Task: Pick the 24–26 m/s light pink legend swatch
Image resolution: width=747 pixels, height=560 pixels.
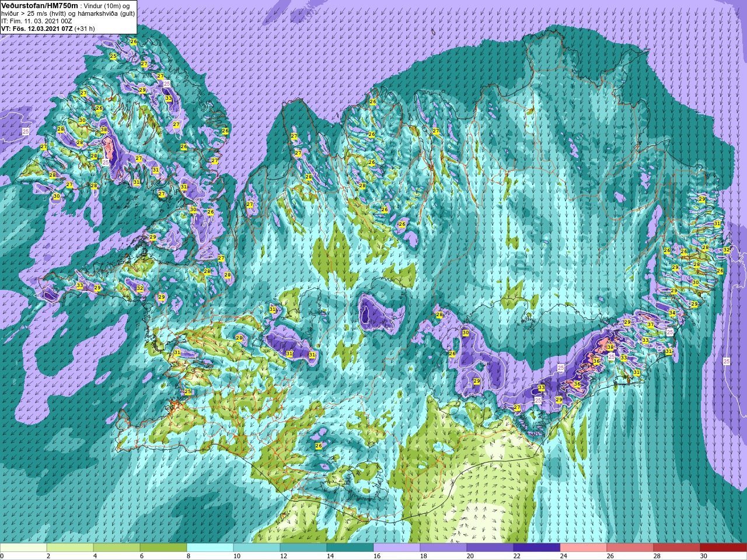Action: click(x=584, y=548)
